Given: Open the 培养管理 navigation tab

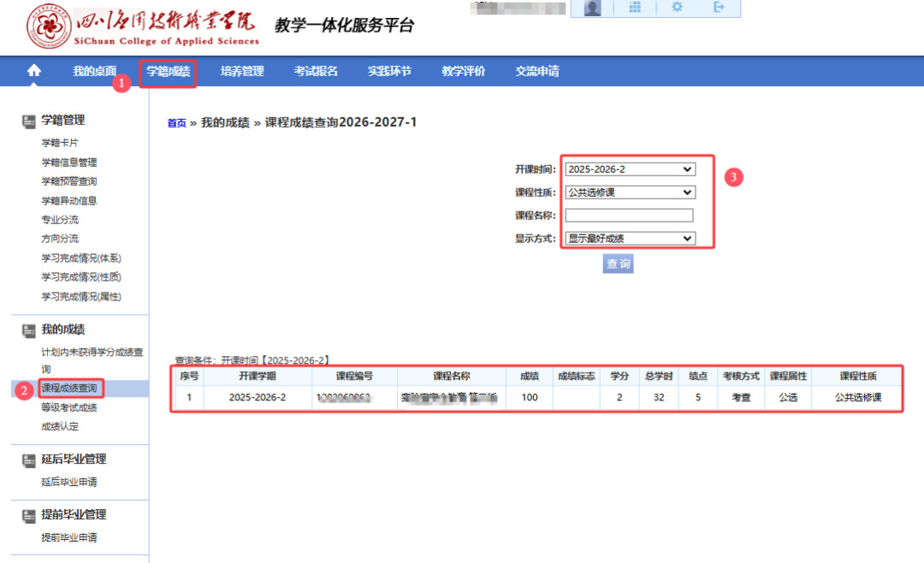Looking at the screenshot, I should (242, 71).
